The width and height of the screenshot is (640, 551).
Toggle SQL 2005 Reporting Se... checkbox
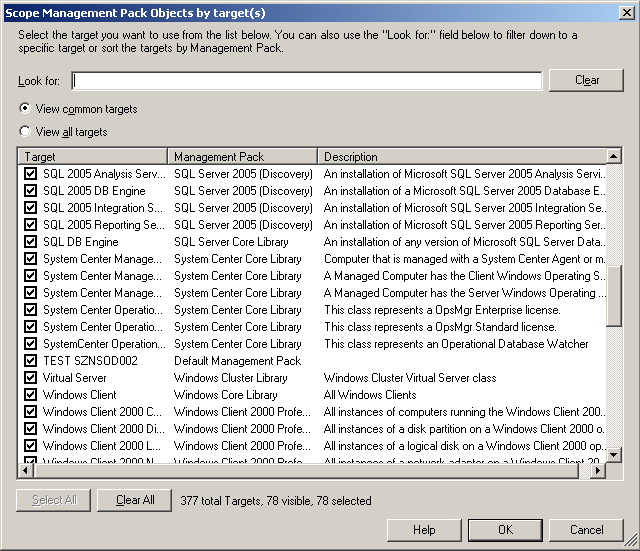[30, 225]
